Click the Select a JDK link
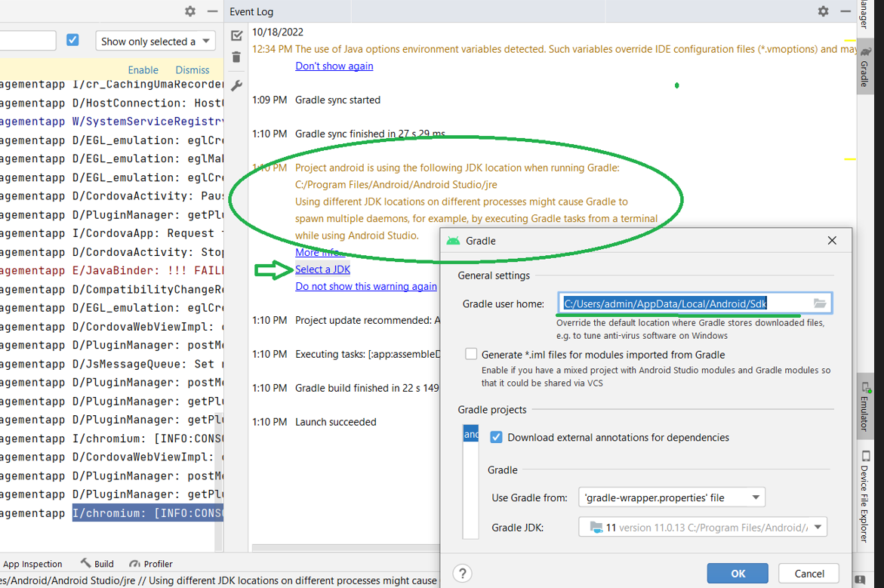This screenshot has height=588, width=884. 322,269
